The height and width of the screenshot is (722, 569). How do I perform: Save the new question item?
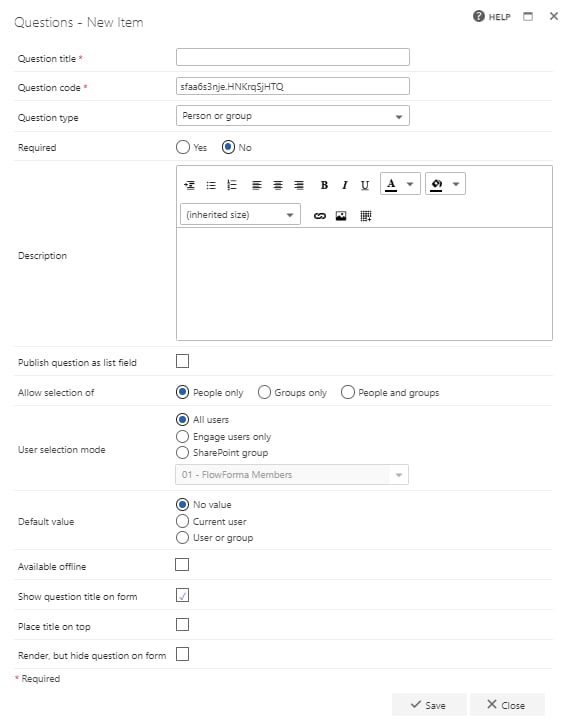429,705
